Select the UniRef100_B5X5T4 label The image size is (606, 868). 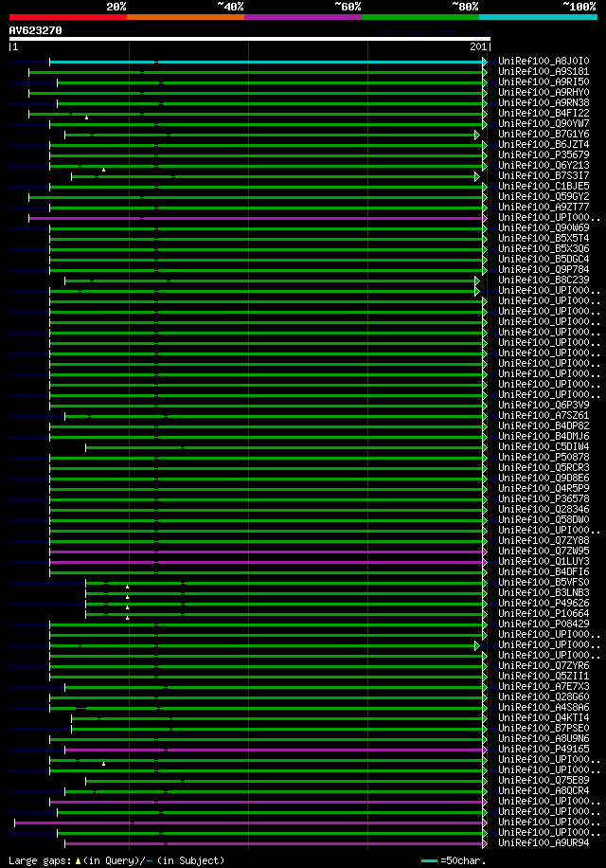click(x=544, y=238)
